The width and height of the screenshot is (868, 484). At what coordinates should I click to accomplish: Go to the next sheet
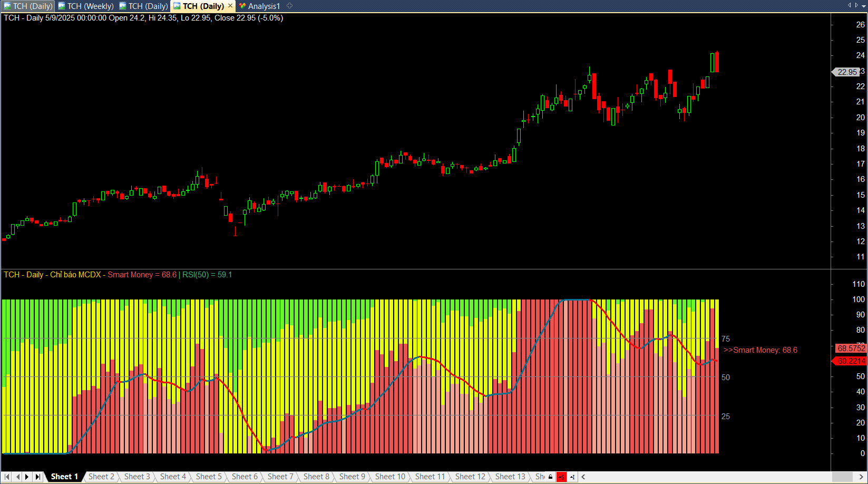pyautogui.click(x=27, y=477)
